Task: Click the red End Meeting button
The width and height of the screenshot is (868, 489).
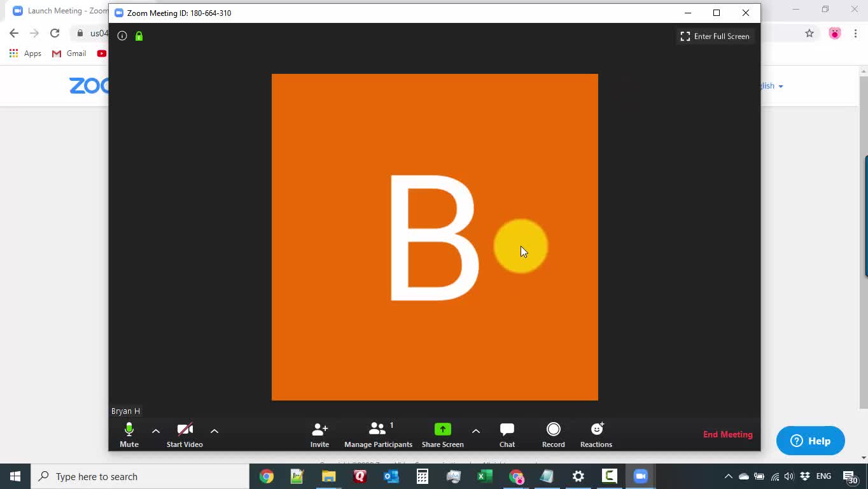Action: [x=727, y=434]
